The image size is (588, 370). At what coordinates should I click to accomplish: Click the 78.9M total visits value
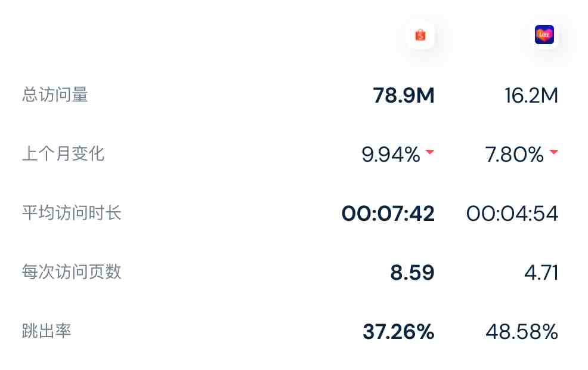pos(404,95)
